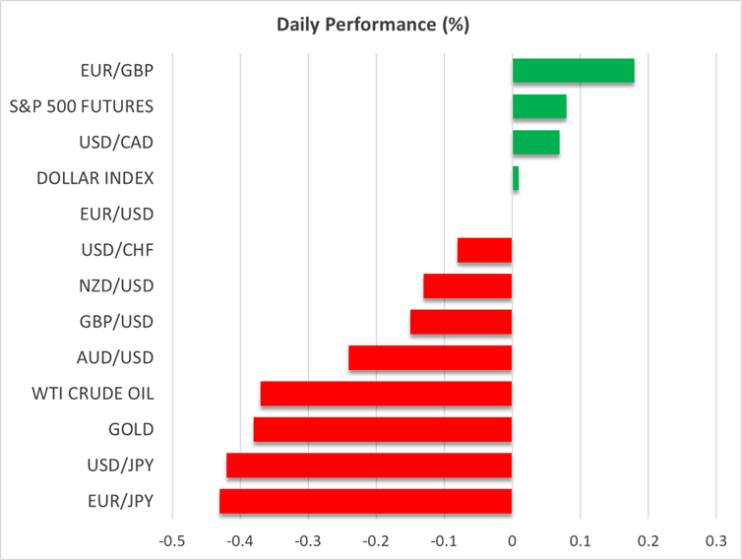Click the red EUR/JPY bar
Screen dimensions: 742x560
click(x=365, y=501)
